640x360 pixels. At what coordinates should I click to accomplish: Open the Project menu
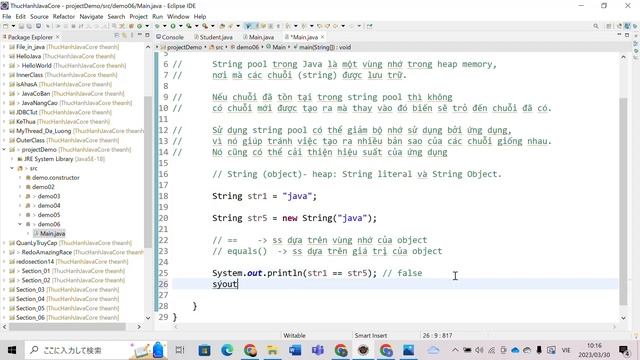pyautogui.click(x=138, y=16)
